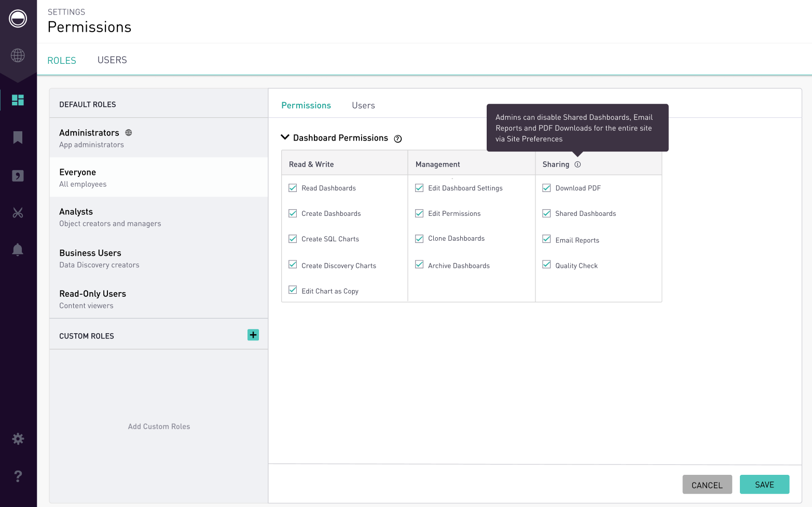This screenshot has height=507, width=812.
Task: Toggle Edit Chart as Copy checkbox
Action: 293,290
